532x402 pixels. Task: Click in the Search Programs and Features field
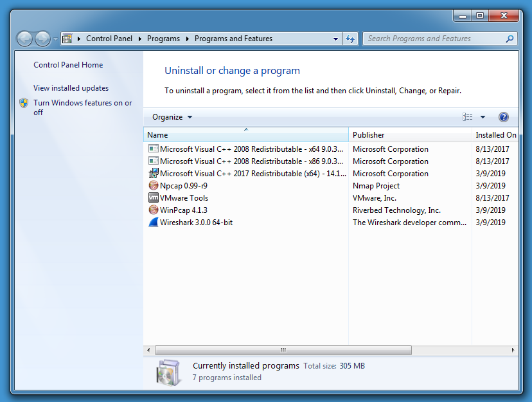434,39
